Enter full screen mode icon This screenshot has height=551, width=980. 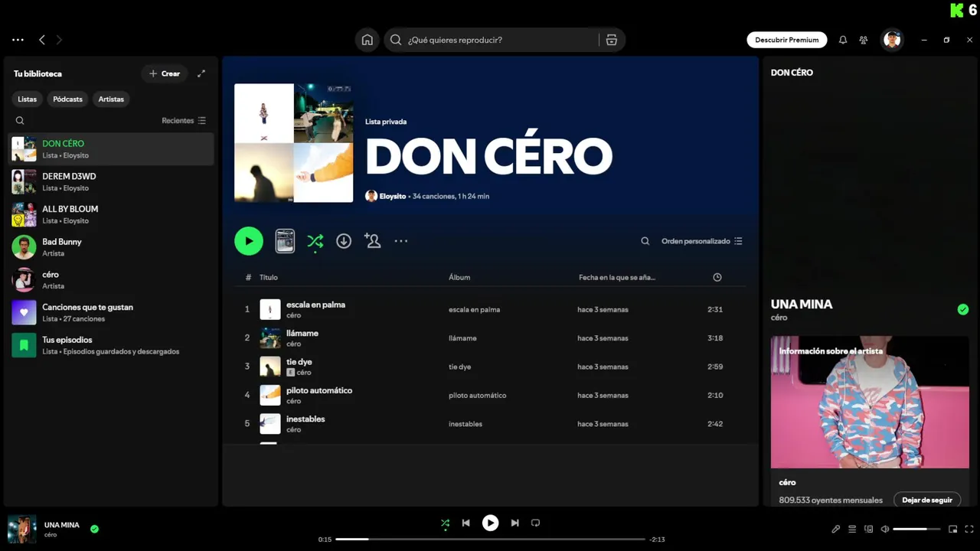point(969,529)
